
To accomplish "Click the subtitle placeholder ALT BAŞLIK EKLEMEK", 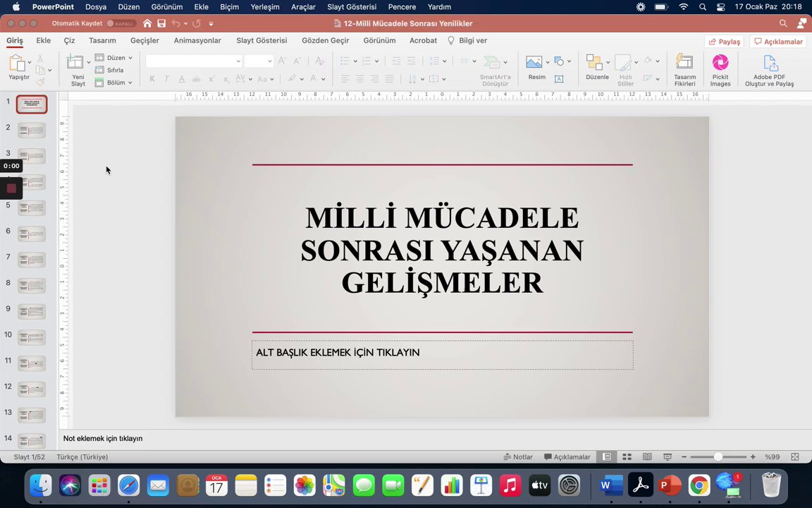I will [x=442, y=355].
